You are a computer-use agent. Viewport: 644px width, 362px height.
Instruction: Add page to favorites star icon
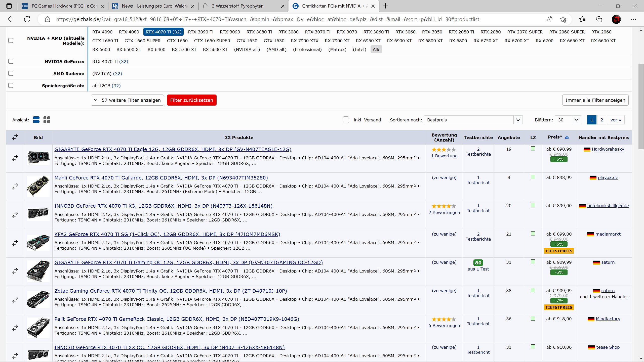coord(563,19)
